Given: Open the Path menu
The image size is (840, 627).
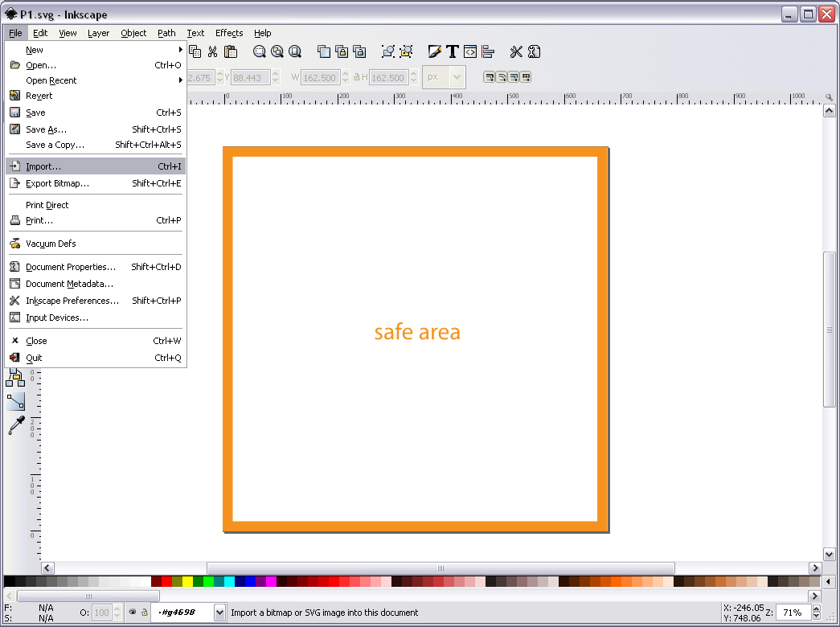Looking at the screenshot, I should [166, 33].
